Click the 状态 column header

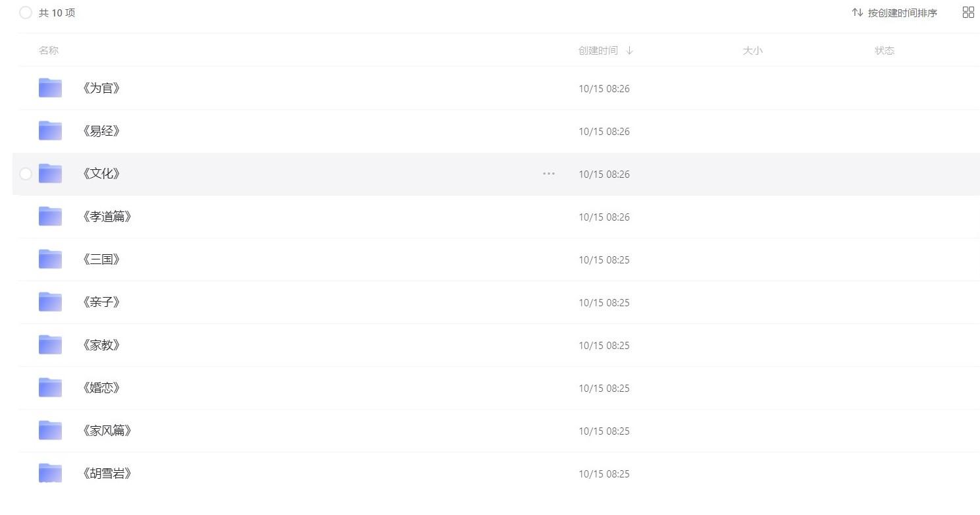click(x=884, y=51)
